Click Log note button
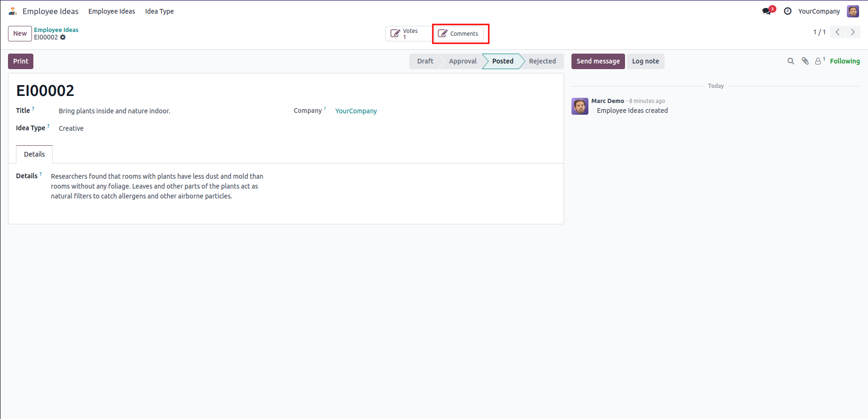 pos(645,61)
